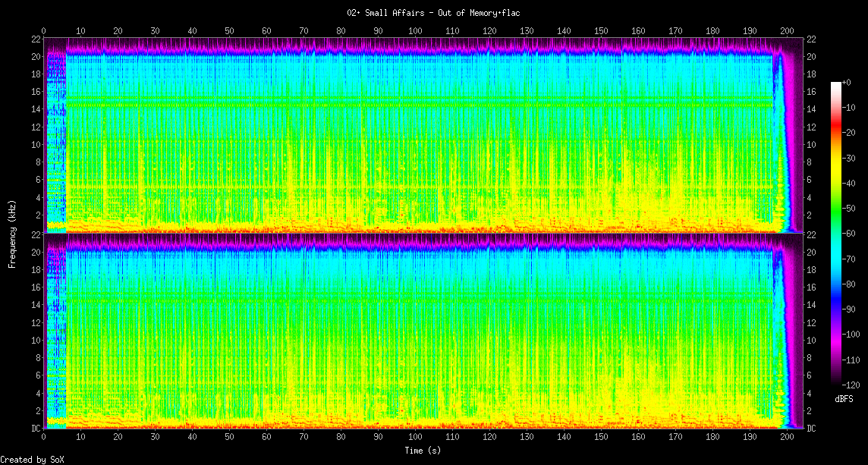Click the title text 'Small Affairs - Out of Memory.flac'
Screen dimensions: 868x465
click(x=433, y=13)
